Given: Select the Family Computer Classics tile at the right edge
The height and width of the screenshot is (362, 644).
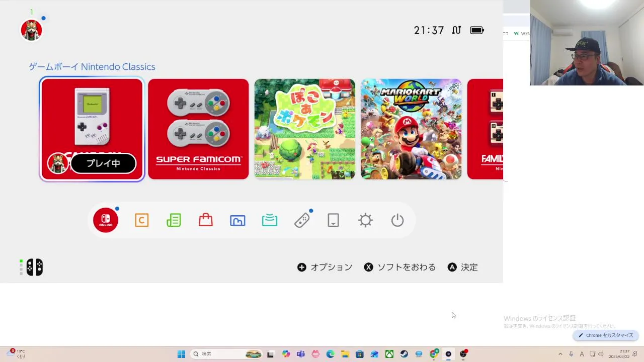Looking at the screenshot, I should (x=485, y=129).
